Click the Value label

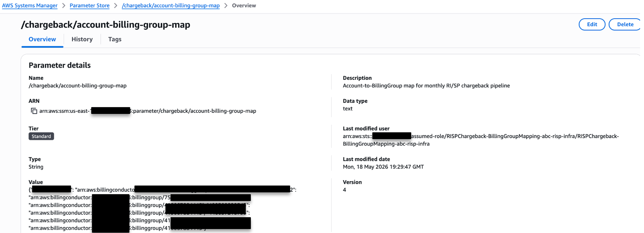click(36, 182)
